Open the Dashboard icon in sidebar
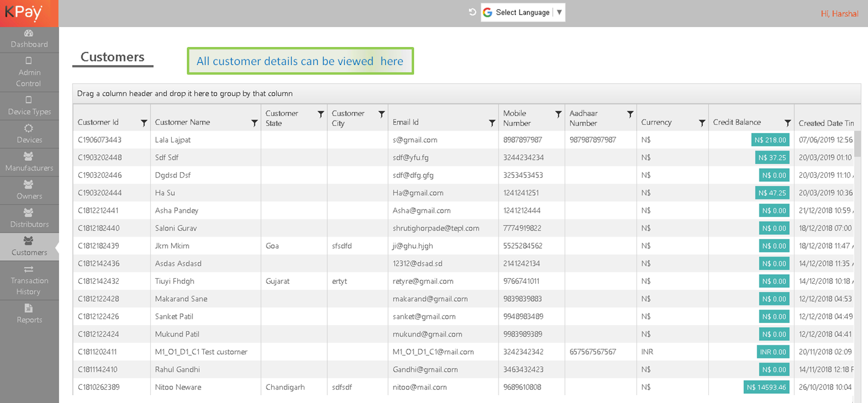Screen dimensions: 868x403 pos(29,34)
